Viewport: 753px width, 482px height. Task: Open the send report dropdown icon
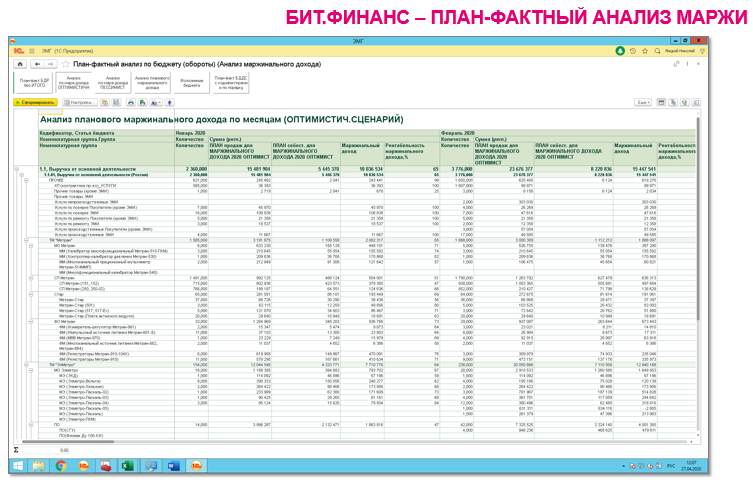[x=156, y=102]
